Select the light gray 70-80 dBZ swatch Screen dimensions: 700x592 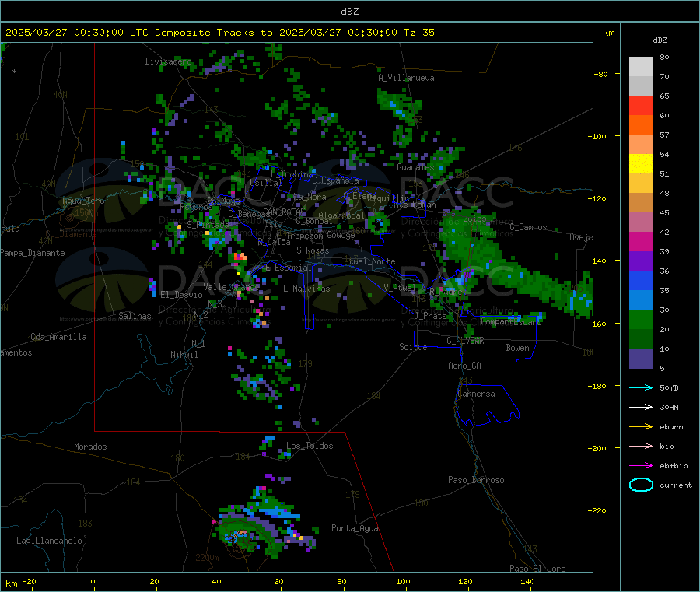[x=641, y=67]
